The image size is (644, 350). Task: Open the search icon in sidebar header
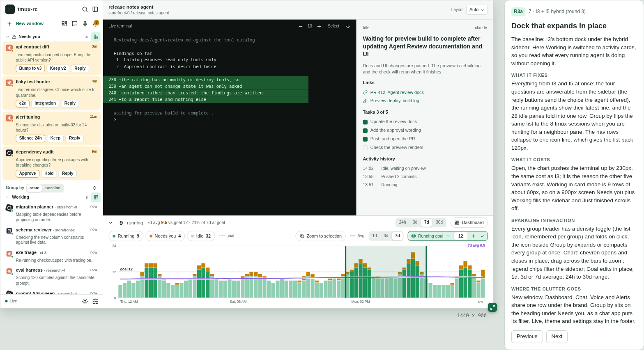85,9
